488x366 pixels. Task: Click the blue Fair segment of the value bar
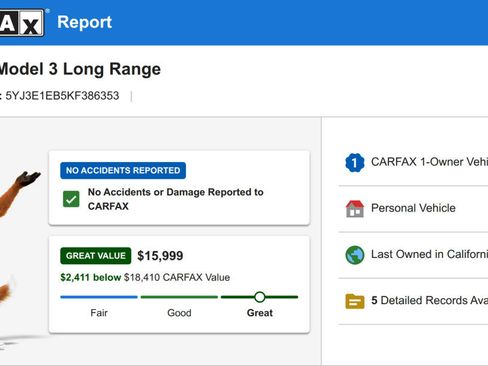click(x=99, y=297)
